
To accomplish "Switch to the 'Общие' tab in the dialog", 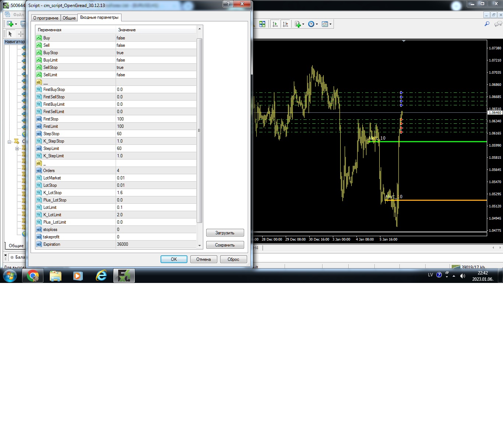I will pos(69,18).
